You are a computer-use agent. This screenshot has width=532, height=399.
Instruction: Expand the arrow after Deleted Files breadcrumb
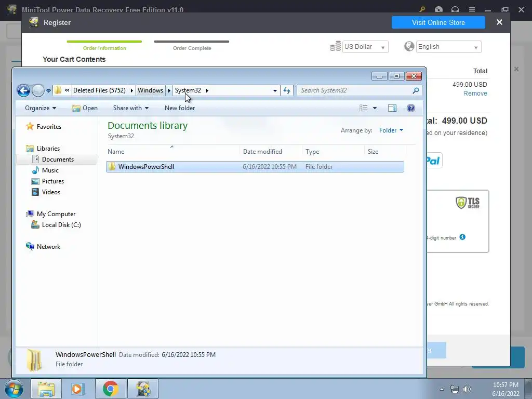pos(131,90)
